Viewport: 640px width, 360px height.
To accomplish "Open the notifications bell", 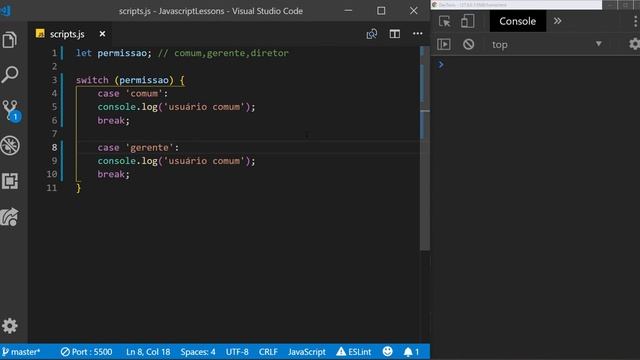I will [x=411, y=352].
